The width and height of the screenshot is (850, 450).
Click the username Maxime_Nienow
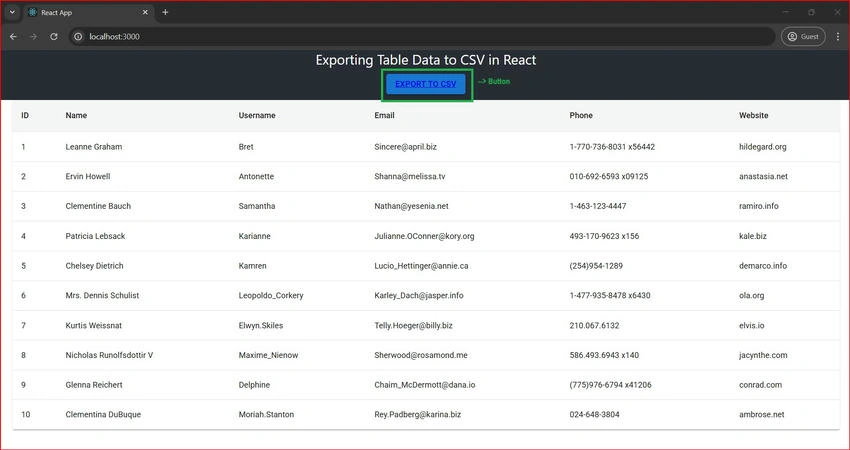tap(268, 355)
